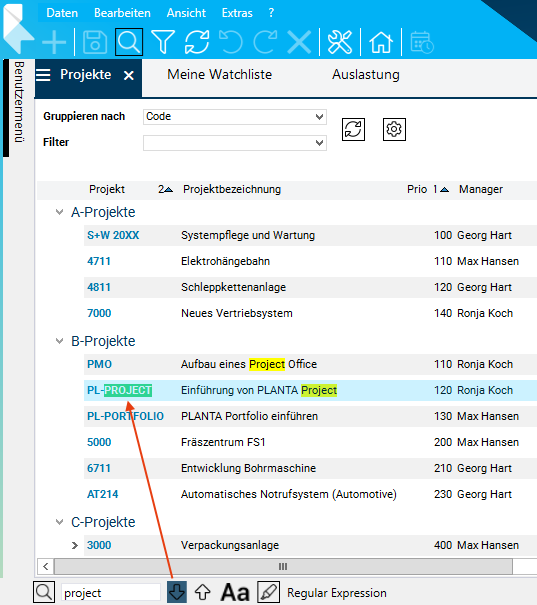This screenshot has height=605, width=537.
Task: Click the calendar clock icon in toolbar
Action: click(422, 42)
